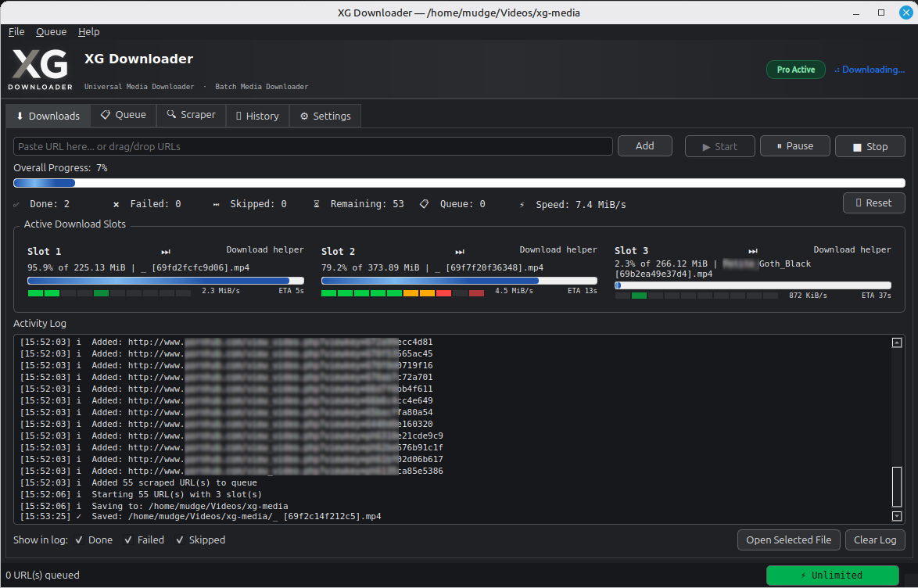918x588 pixels.
Task: Pause the downloads
Action: pos(794,146)
